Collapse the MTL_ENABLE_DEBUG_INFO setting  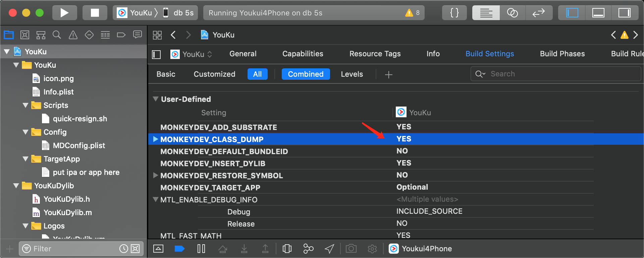coord(156,199)
